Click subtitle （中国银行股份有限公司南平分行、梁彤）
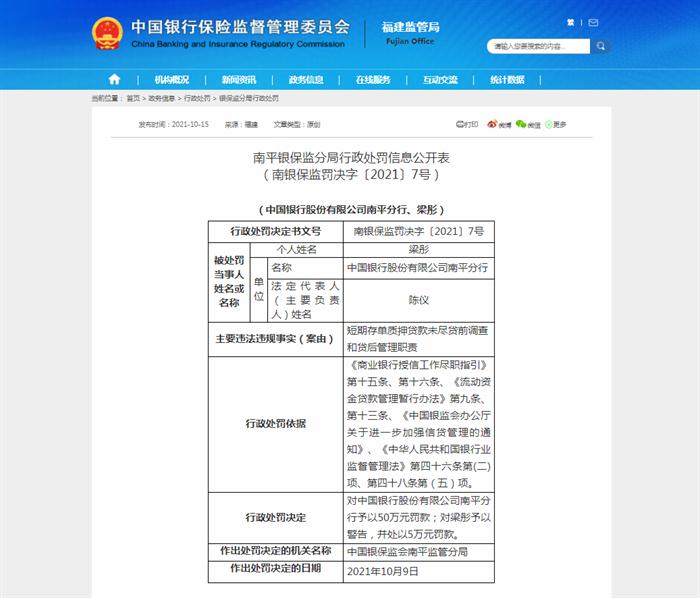This screenshot has width=700, height=598. click(x=351, y=209)
